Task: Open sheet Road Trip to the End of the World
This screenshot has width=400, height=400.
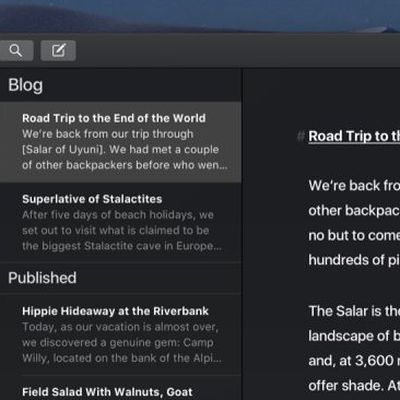Action: (x=120, y=142)
